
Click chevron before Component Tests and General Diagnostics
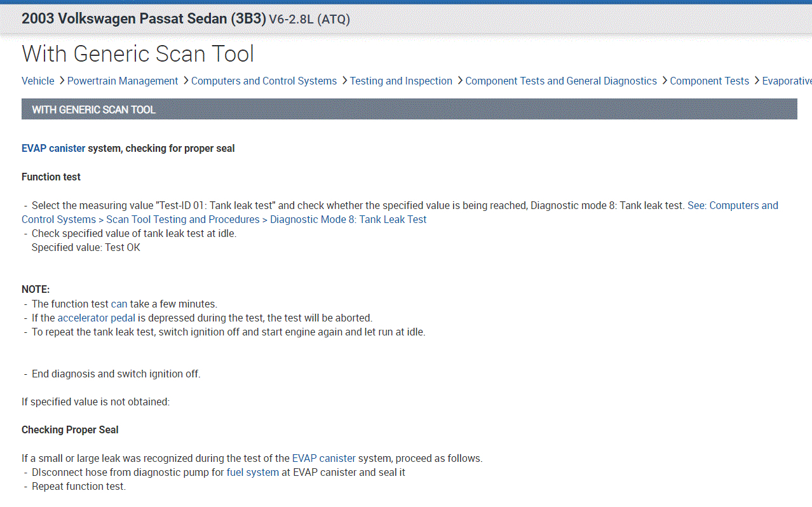[x=459, y=81]
